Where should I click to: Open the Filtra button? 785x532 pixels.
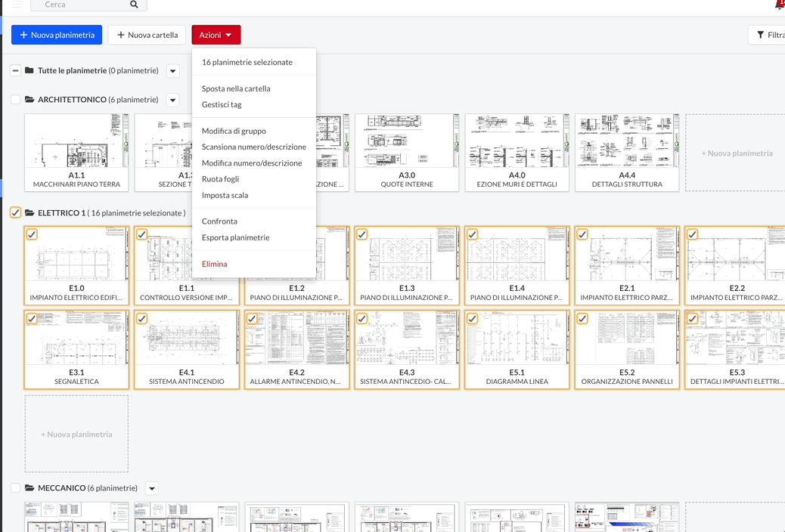(768, 35)
